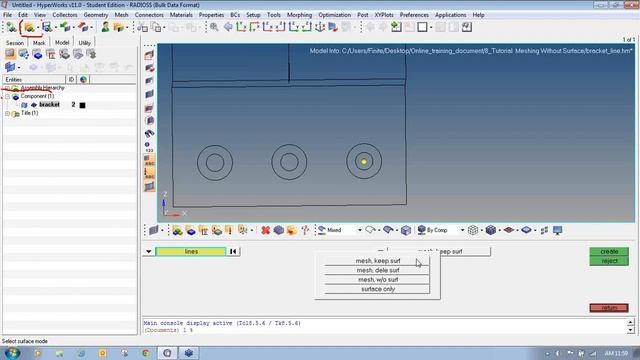Switch to the Mask tab
The width and height of the screenshot is (640, 360).
coord(39,43)
